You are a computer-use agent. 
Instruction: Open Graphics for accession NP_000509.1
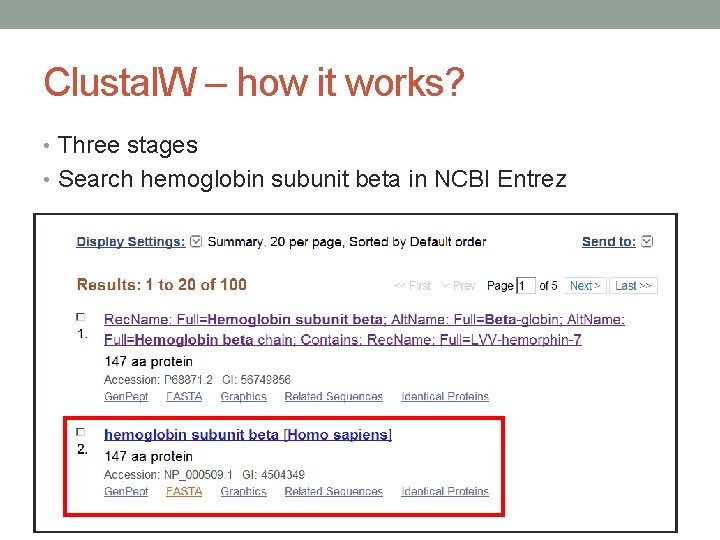tap(243, 491)
